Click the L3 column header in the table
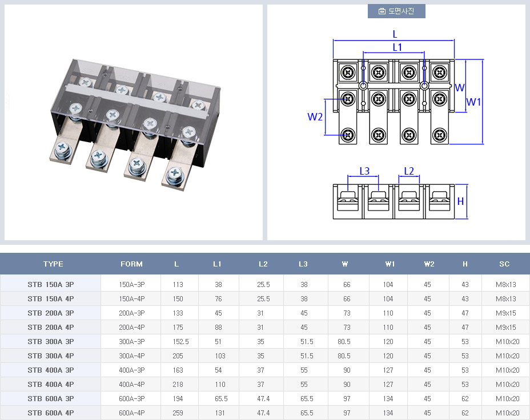 [303, 264]
